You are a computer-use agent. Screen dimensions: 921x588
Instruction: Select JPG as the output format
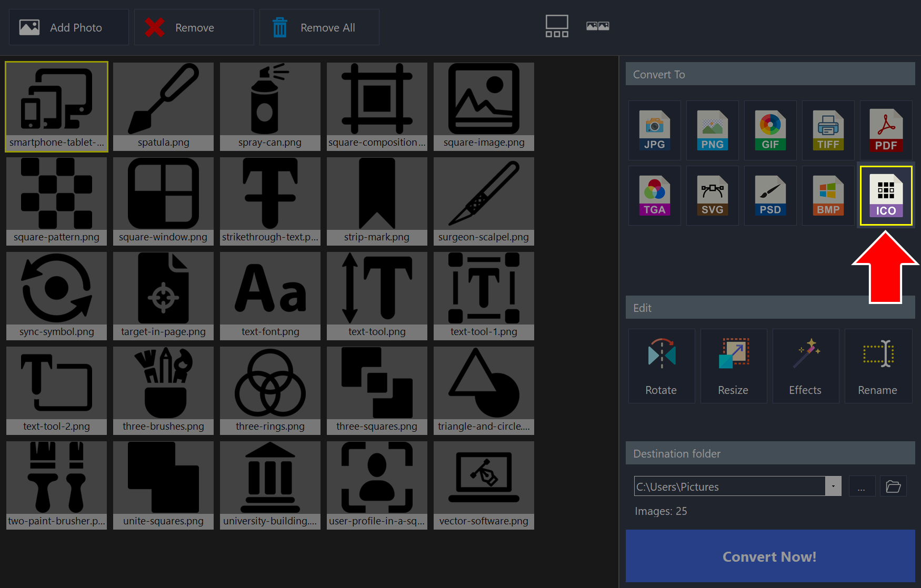[654, 130]
